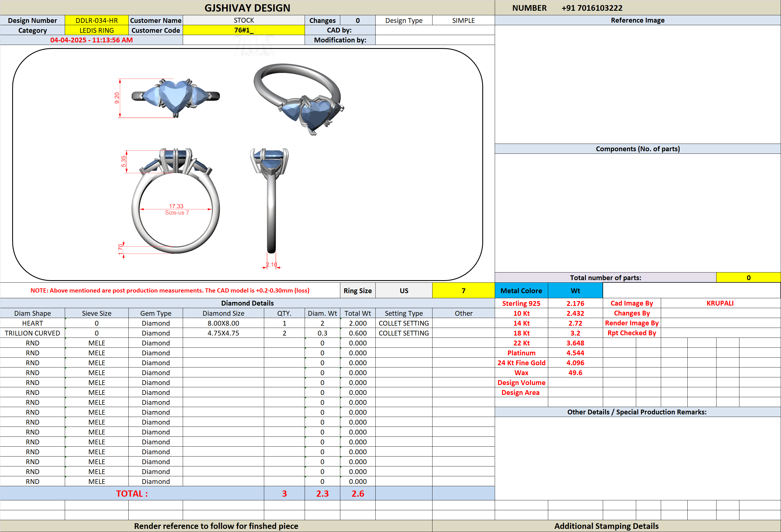The image size is (781, 532).
Task: Click the Design Volume label
Action: pos(521,382)
